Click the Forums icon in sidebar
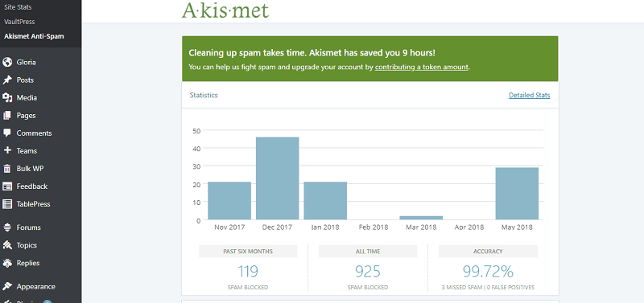This screenshot has width=644, height=303. (7, 227)
